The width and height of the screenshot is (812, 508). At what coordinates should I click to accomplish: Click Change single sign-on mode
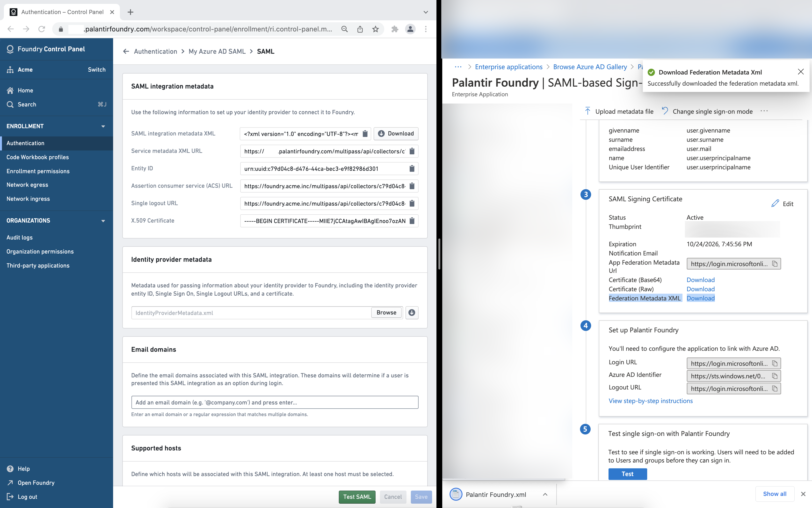point(707,111)
